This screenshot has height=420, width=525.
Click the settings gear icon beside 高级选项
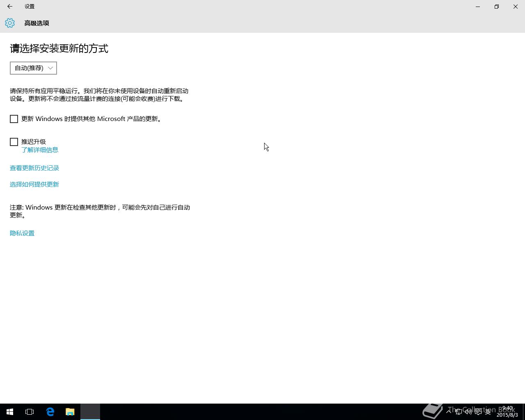10,23
